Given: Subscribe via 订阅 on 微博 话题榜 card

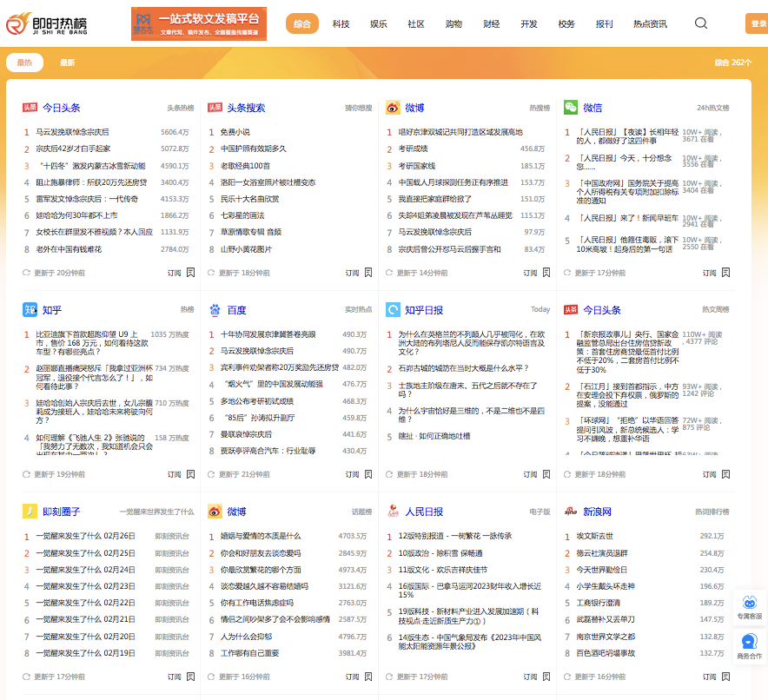Looking at the screenshot, I should click(352, 677).
